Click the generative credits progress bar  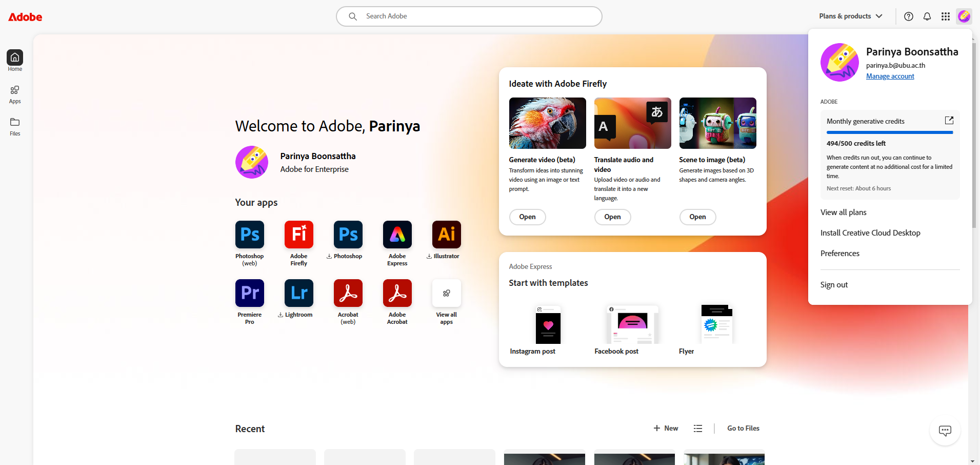[889, 133]
